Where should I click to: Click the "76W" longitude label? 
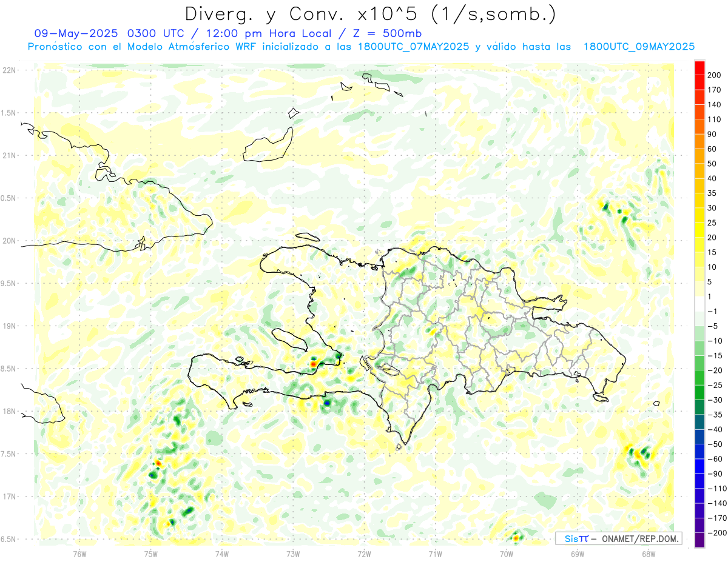pos(79,554)
